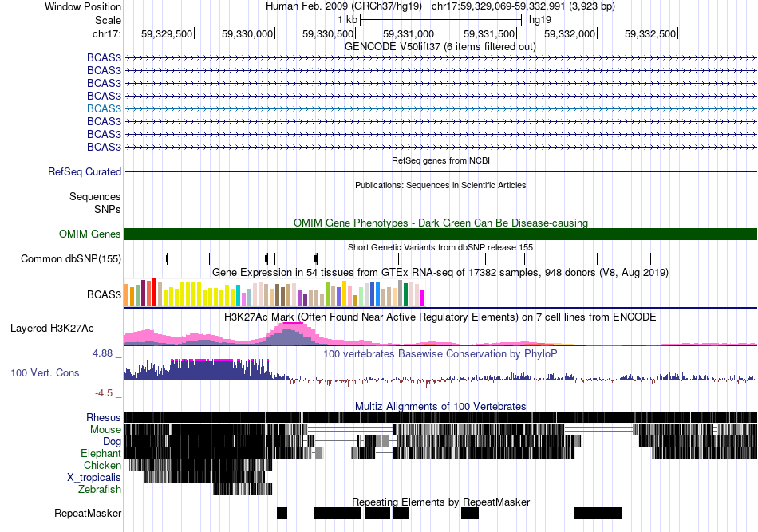Click the GENCODE V50lift37 track title
This screenshot has width=758, height=532.
pyautogui.click(x=440, y=47)
